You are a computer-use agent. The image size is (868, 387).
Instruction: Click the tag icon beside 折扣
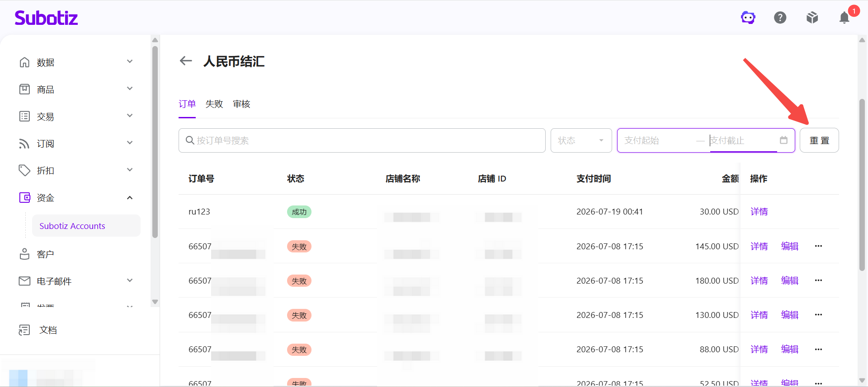point(24,171)
